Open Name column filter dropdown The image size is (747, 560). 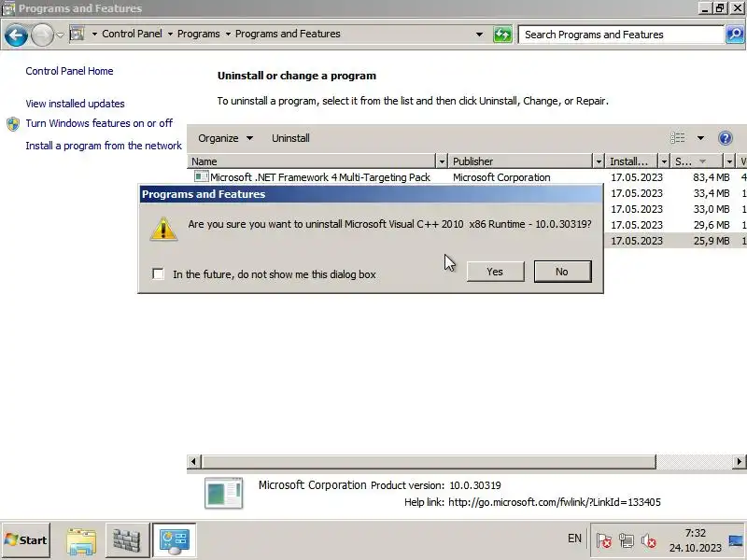(442, 161)
